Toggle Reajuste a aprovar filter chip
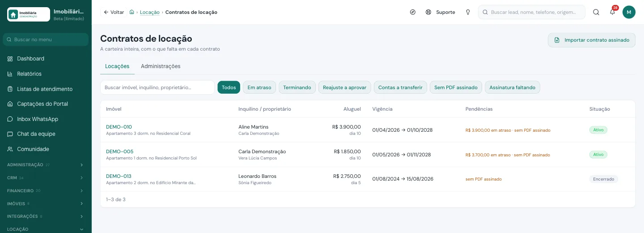Screen dimensions: 644x233 (345, 87)
